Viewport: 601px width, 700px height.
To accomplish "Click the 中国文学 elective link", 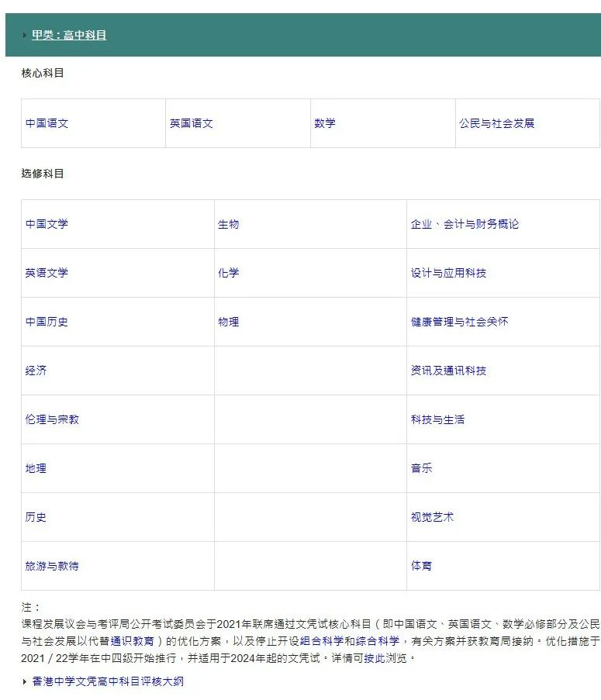I will point(47,224).
